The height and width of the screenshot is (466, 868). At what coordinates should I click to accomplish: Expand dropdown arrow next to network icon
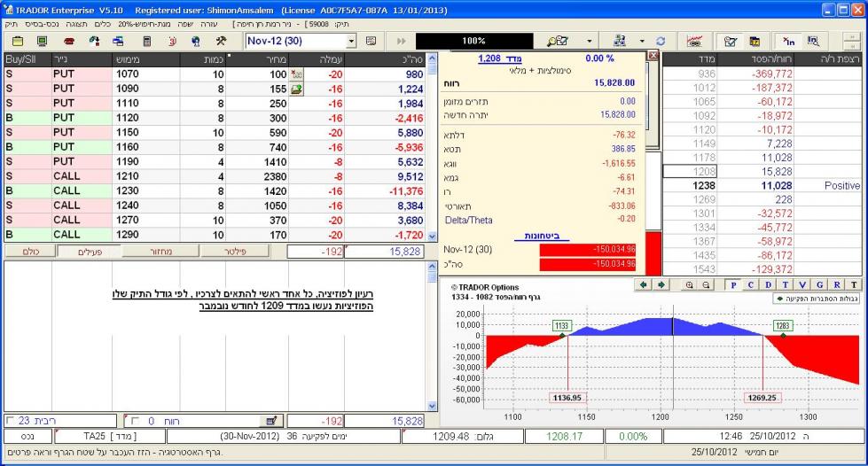click(641, 42)
